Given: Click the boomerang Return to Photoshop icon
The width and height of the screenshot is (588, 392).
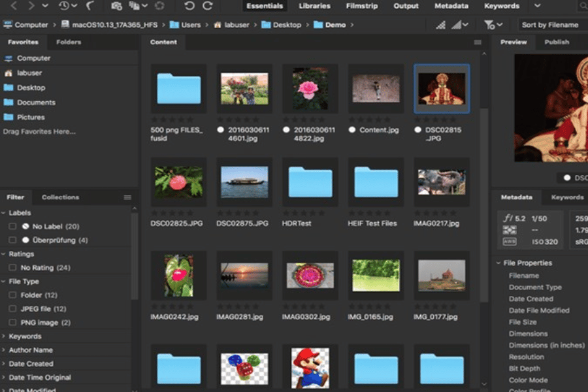Looking at the screenshot, I should 91,6.
